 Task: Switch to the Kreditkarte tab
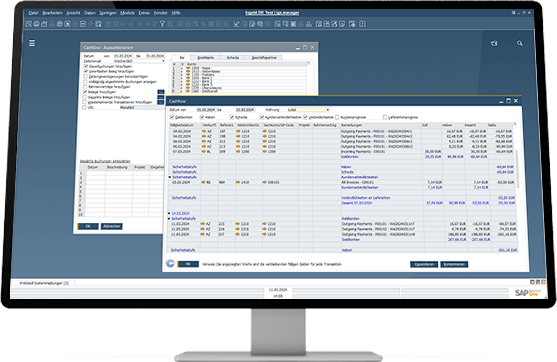coord(205,58)
